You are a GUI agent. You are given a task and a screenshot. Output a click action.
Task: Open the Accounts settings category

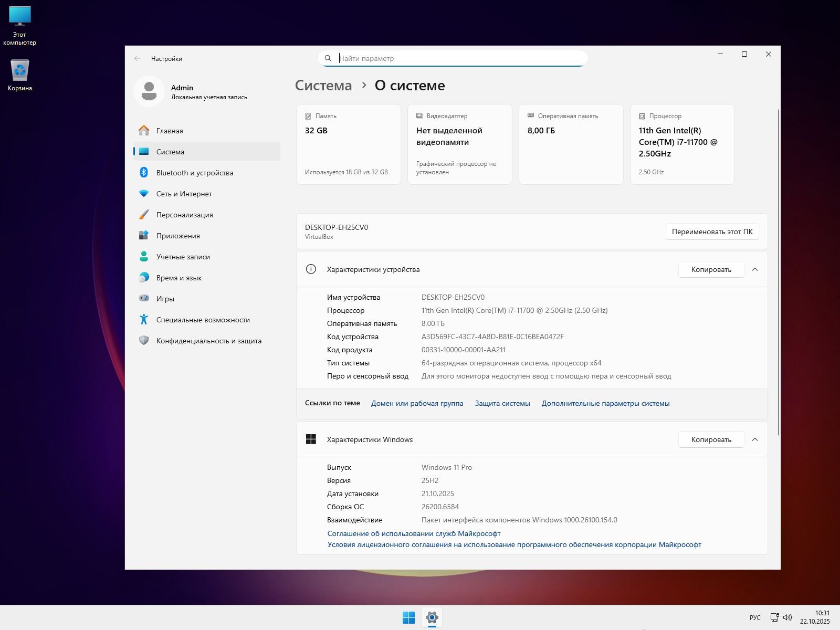coord(183,257)
